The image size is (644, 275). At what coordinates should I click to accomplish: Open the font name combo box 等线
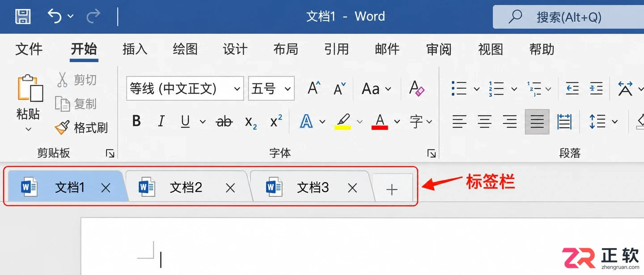click(x=185, y=88)
